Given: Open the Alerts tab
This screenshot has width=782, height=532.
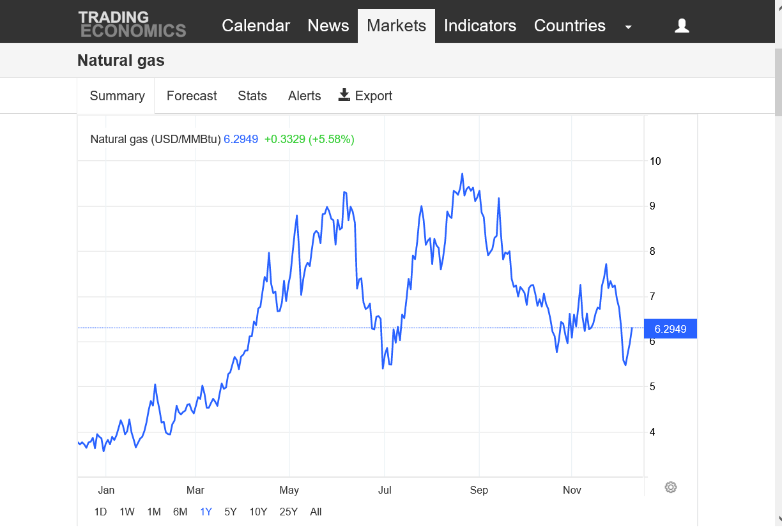Looking at the screenshot, I should pyautogui.click(x=304, y=96).
